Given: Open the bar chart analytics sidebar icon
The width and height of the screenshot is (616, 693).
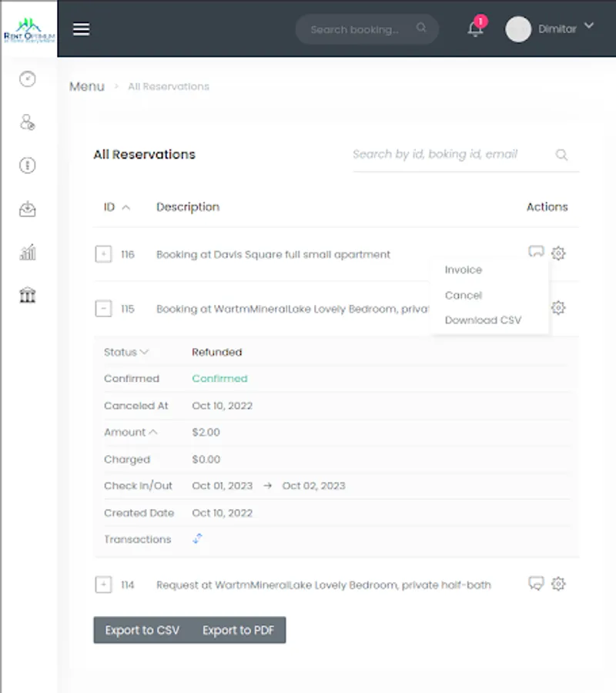Looking at the screenshot, I should tap(28, 252).
